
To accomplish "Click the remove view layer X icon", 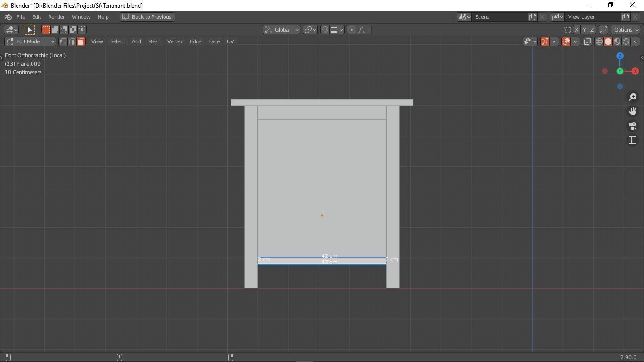I will point(635,17).
